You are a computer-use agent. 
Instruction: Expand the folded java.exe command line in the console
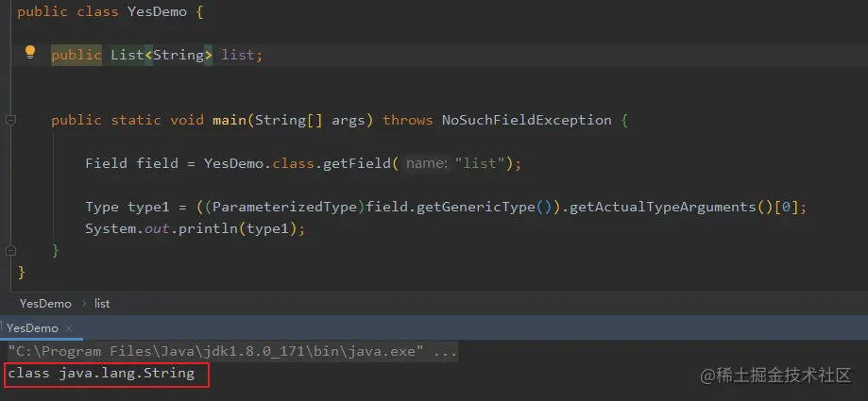tap(446, 351)
